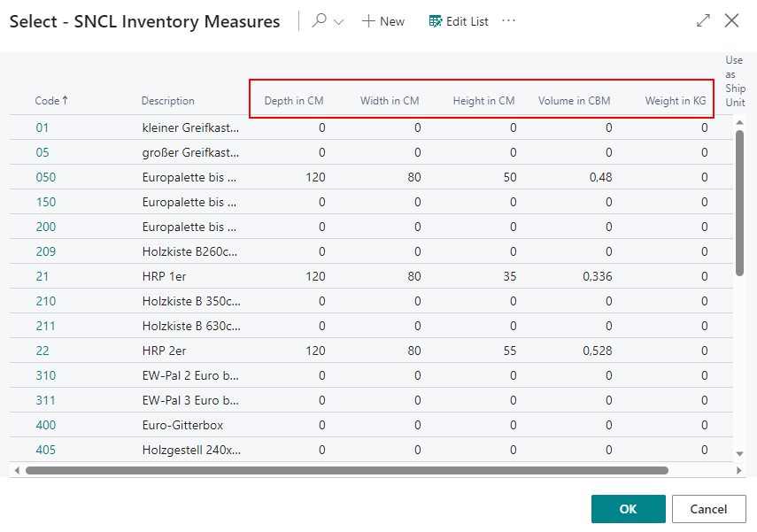
Task: Click vertical scrollbar up arrow
Action: coord(740,123)
